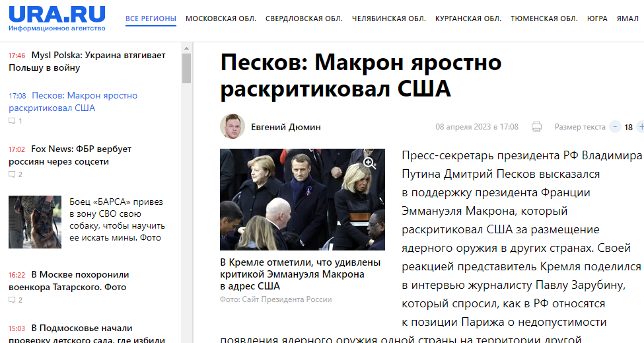Click the sidebar scrollbar up arrow

pyautogui.click(x=186, y=48)
